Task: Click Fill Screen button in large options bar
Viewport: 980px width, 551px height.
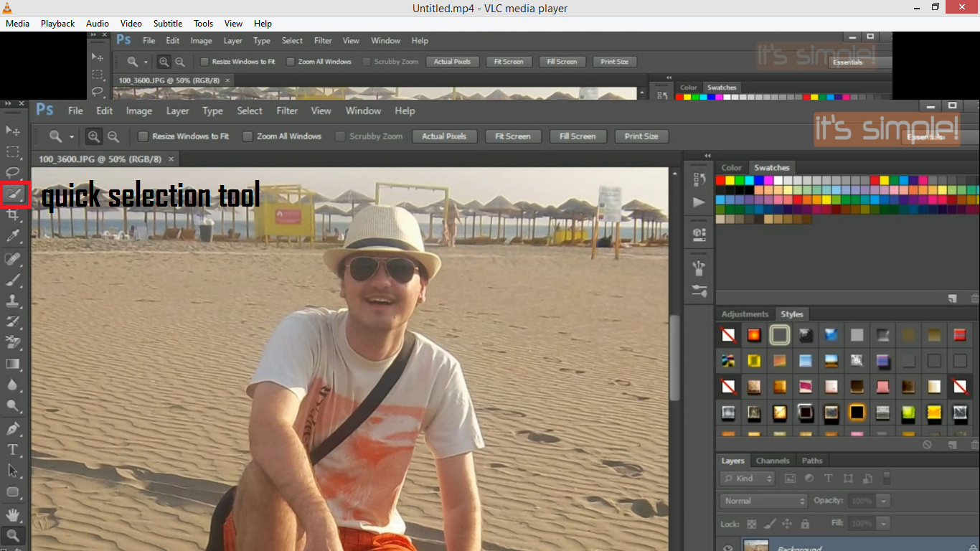Action: coord(578,136)
